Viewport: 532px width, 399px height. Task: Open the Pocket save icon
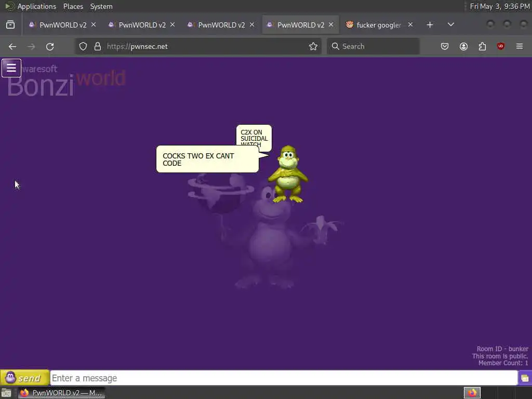click(x=445, y=46)
